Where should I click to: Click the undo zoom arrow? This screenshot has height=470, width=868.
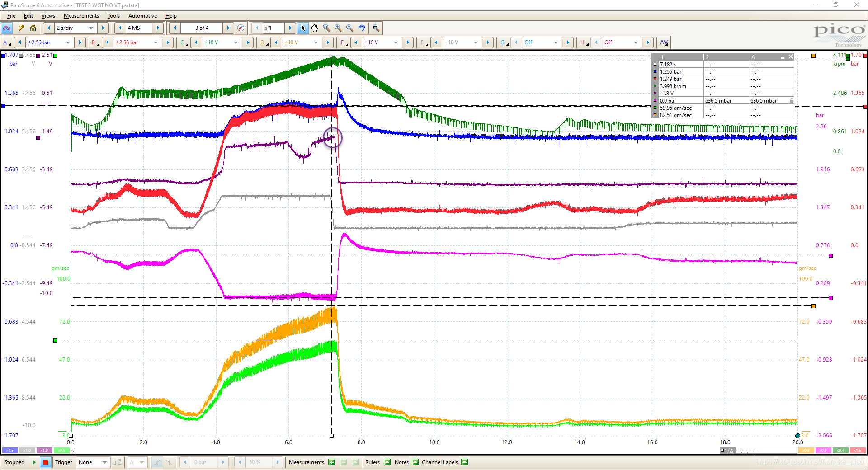tap(362, 28)
